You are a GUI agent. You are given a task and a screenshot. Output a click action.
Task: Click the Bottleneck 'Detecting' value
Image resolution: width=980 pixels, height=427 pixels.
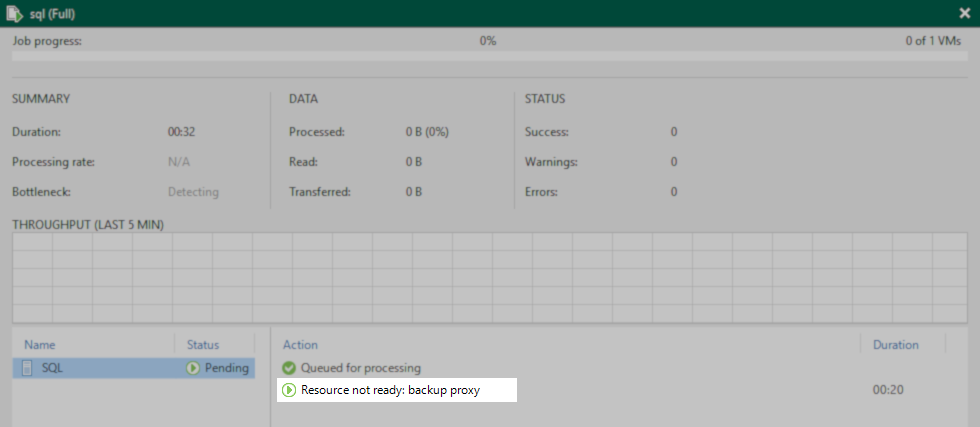click(x=193, y=192)
